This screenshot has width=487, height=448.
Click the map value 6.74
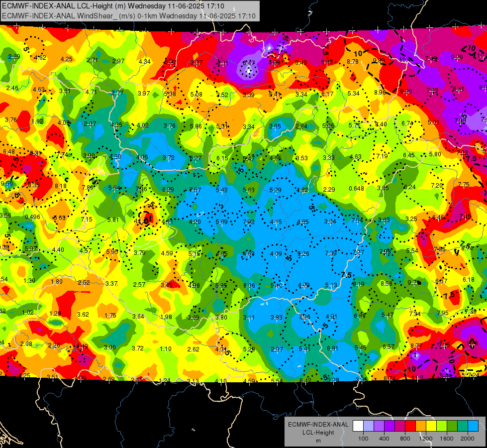pos(407,123)
